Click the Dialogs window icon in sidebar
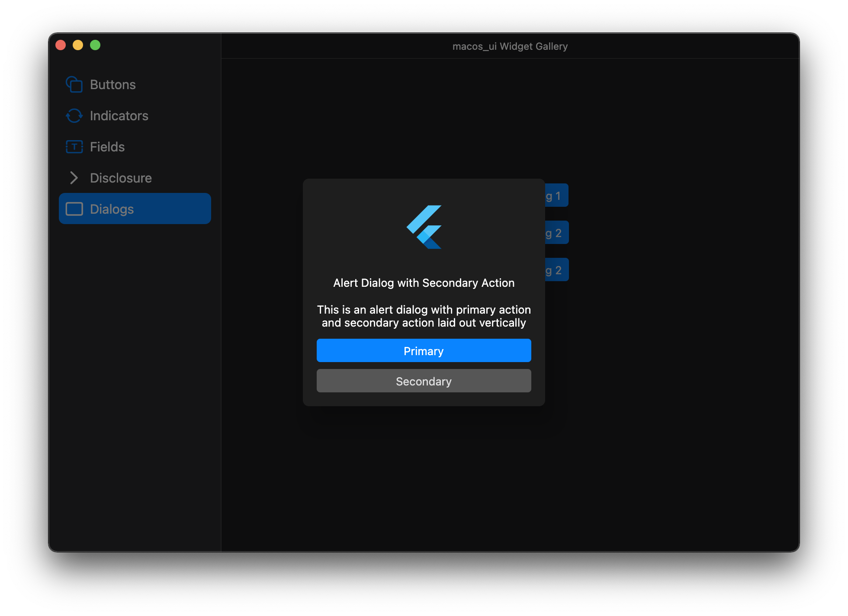Image resolution: width=848 pixels, height=616 pixels. tap(74, 209)
